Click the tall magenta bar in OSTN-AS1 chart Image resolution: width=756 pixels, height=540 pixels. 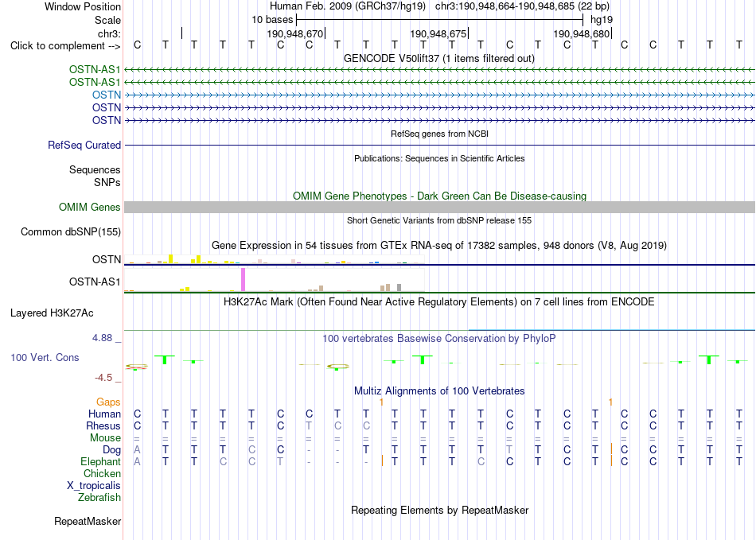click(x=243, y=279)
